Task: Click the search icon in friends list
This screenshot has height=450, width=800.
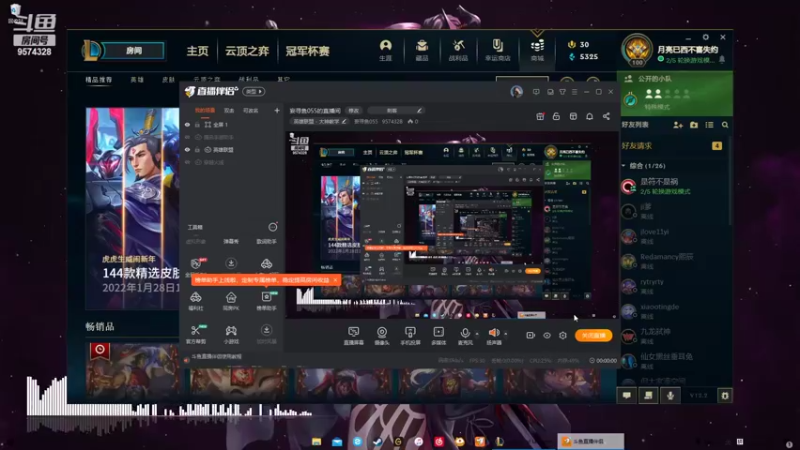Action: tap(725, 124)
